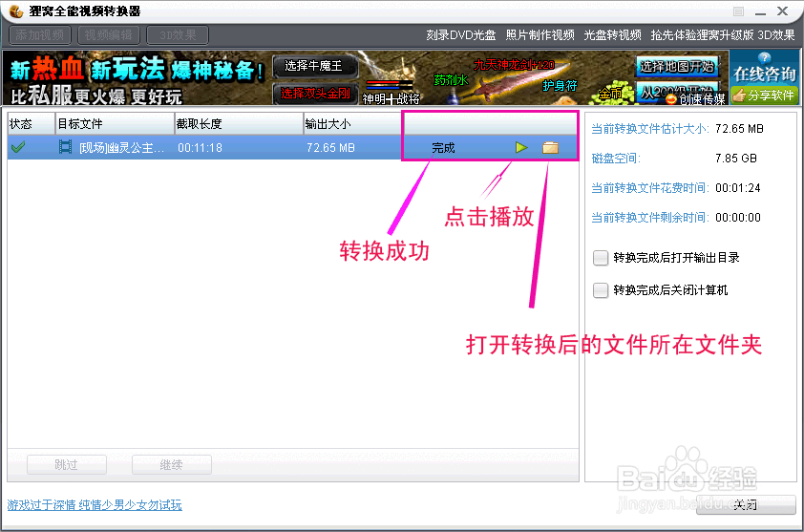
Task: Click the 完成 status text
Action: pyautogui.click(x=443, y=148)
